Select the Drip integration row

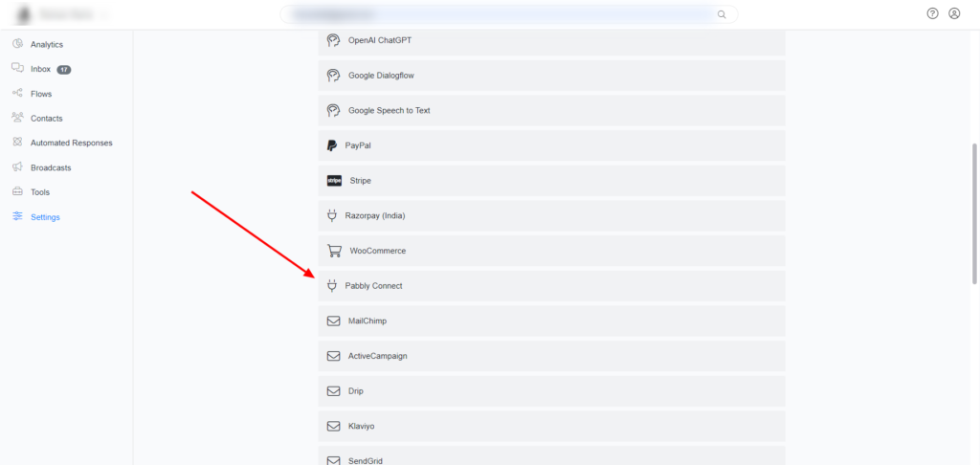coord(551,390)
